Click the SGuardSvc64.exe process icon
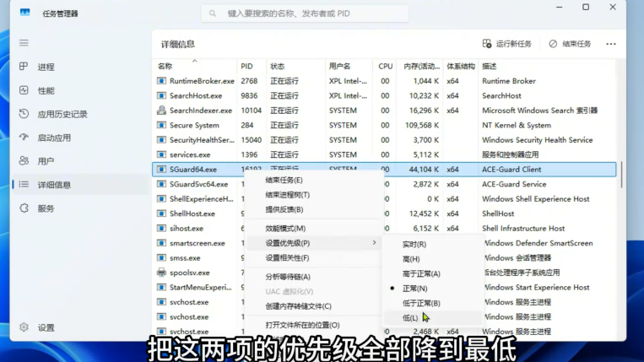 point(161,184)
